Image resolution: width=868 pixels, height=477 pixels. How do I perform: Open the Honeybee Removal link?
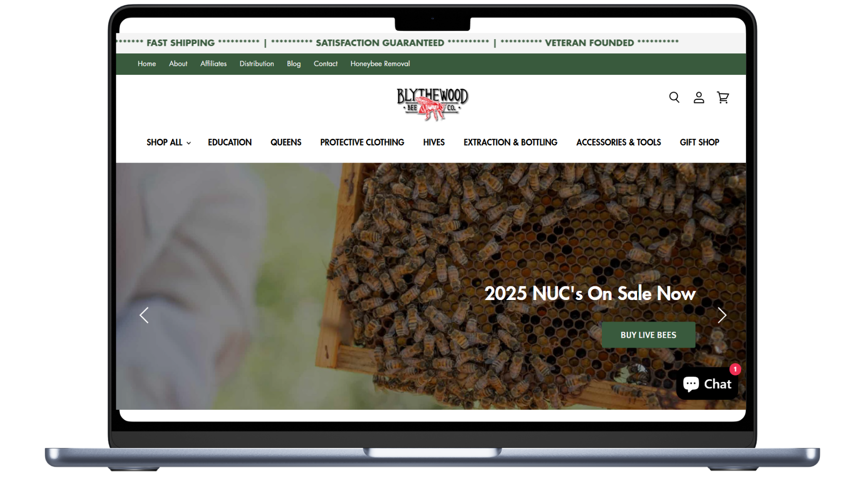pos(380,63)
